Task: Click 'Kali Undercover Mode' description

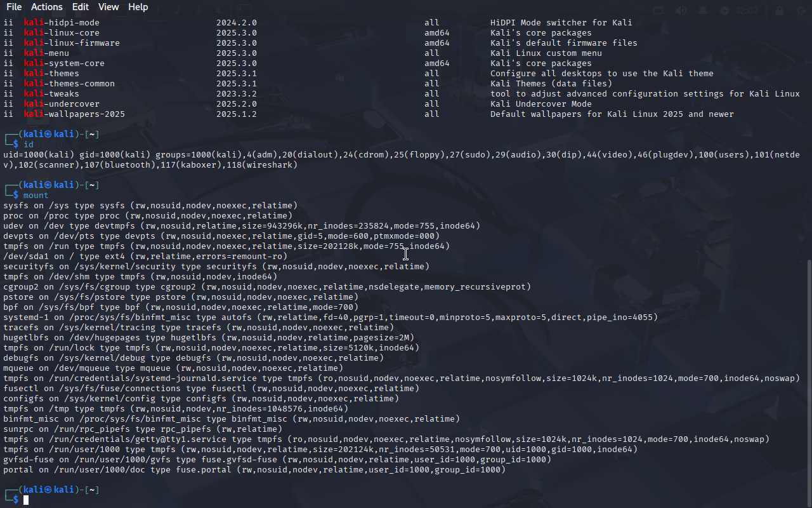Action: (x=541, y=104)
